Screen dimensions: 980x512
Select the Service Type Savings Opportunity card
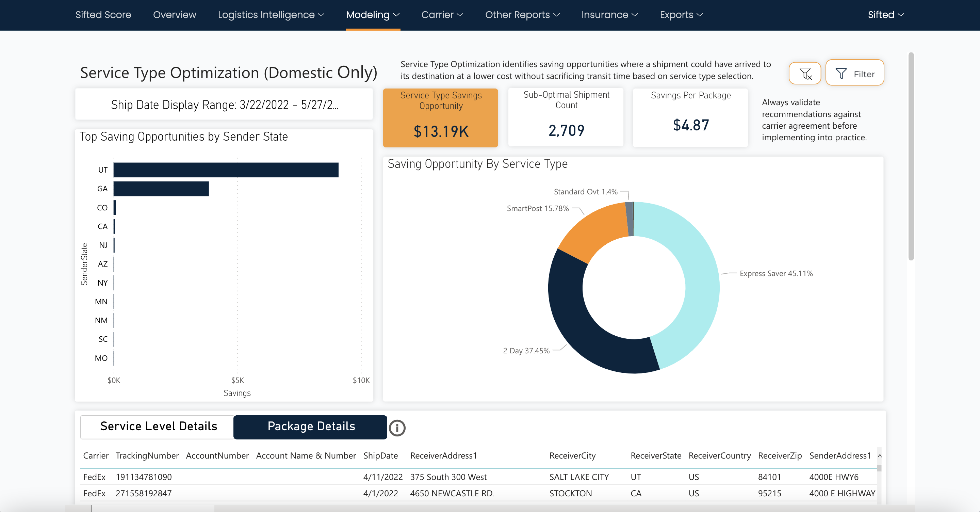click(440, 118)
